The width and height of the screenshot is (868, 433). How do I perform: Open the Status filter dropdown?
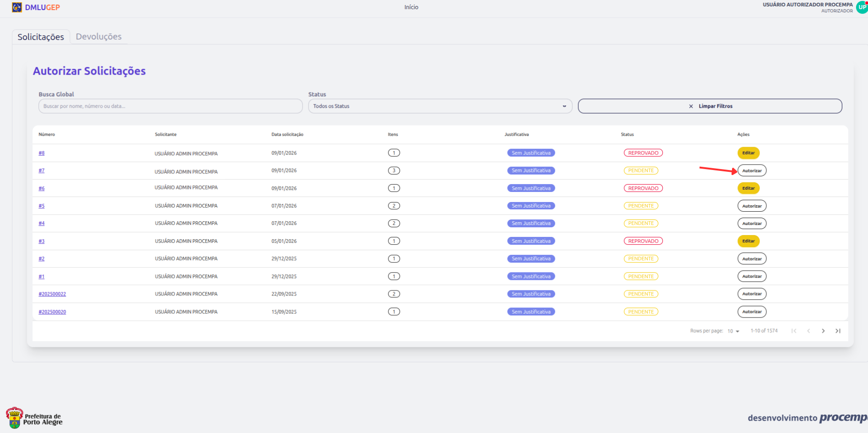point(439,106)
